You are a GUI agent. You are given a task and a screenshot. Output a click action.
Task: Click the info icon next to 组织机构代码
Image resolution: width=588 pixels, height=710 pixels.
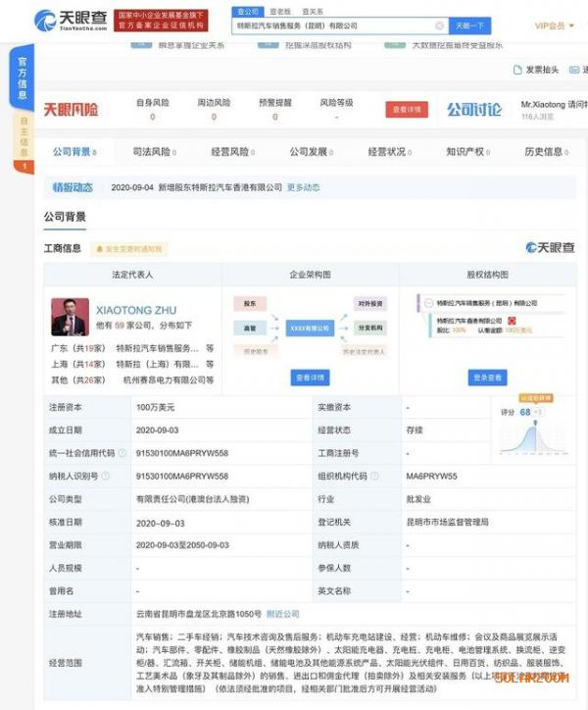pyautogui.click(x=374, y=476)
